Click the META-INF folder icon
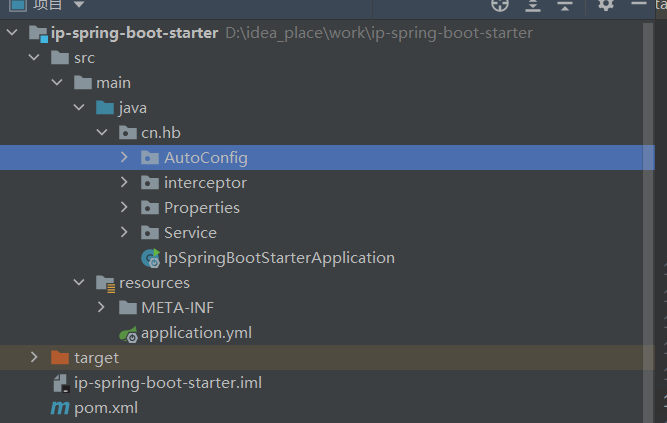The height and width of the screenshot is (423, 667). (x=128, y=308)
